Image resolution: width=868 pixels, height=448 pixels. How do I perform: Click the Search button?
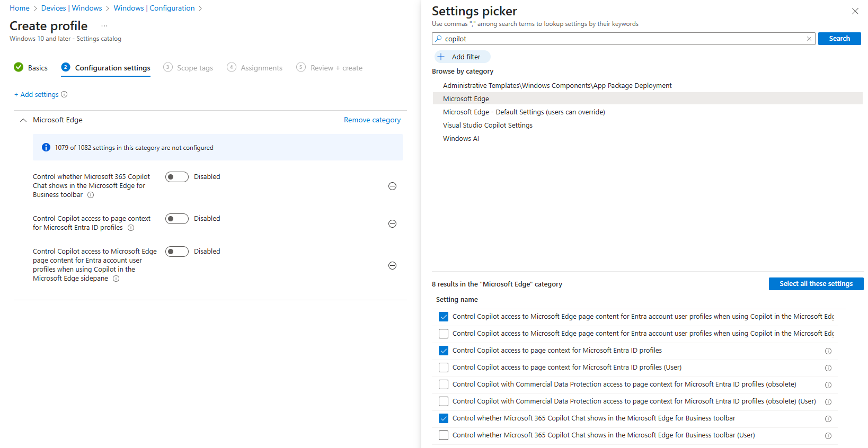coord(839,39)
